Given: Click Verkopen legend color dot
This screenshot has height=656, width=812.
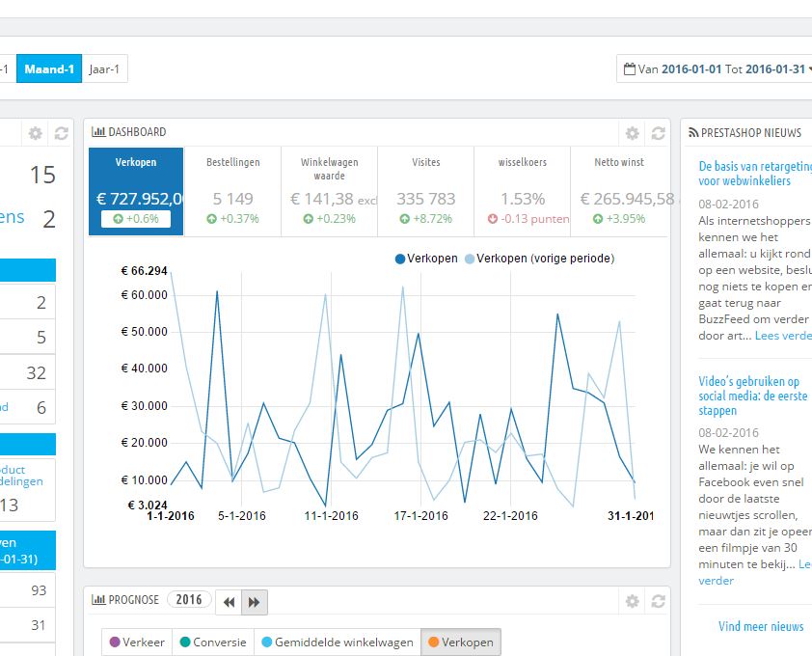Looking at the screenshot, I should pos(400,260).
